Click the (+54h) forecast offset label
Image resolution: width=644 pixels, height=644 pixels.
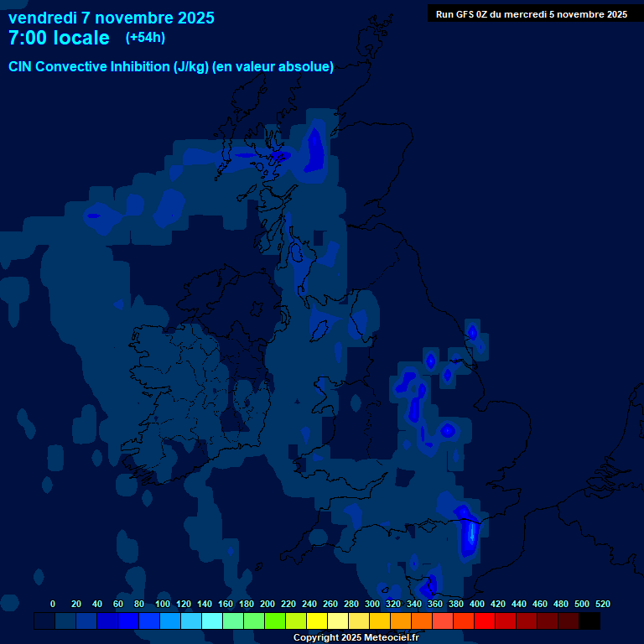coord(145,38)
